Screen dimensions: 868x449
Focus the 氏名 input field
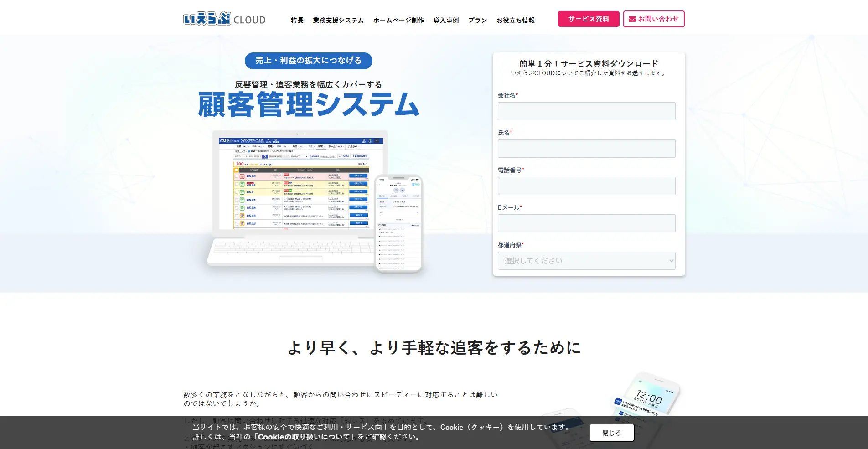click(587, 149)
